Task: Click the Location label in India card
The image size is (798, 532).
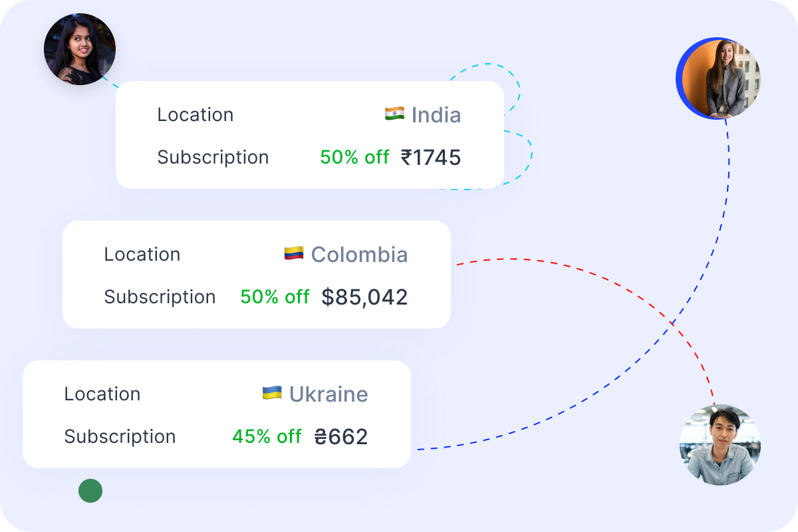Action: coord(196,115)
